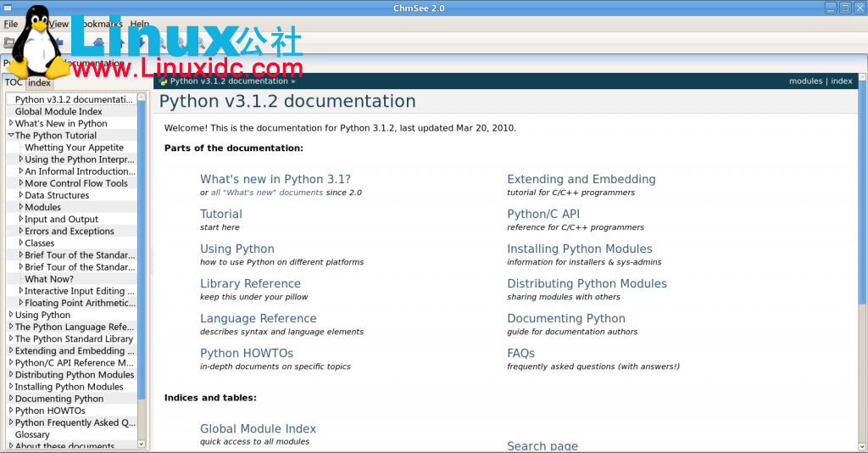Viewport: 868px width, 453px height.
Task: Open the window menu icon in title bar
Action: [8, 8]
